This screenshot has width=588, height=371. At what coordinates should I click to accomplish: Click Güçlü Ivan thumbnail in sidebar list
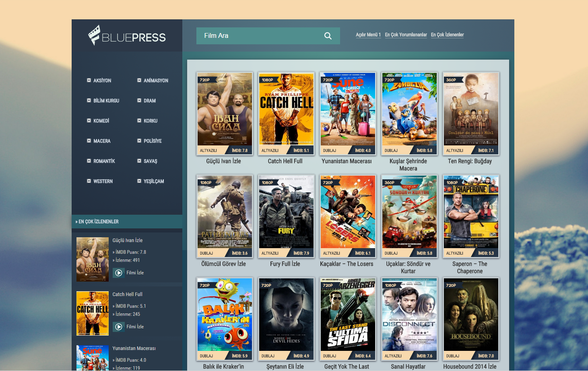[x=93, y=259]
